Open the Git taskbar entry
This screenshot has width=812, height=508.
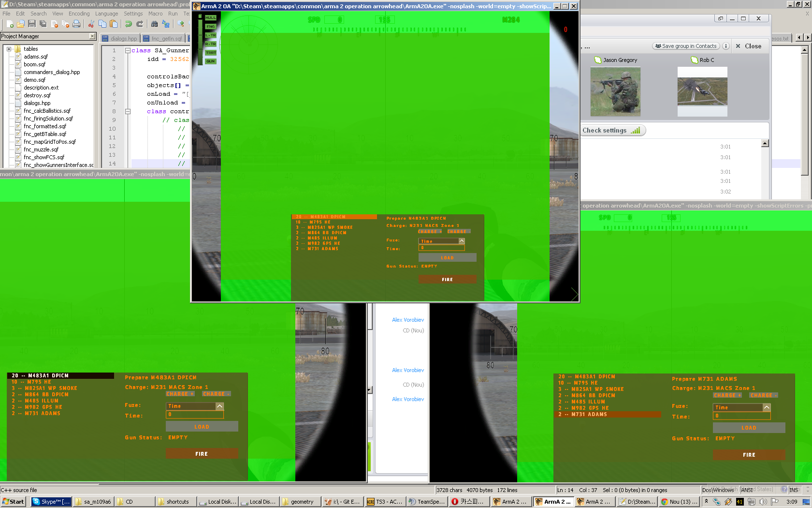342,502
